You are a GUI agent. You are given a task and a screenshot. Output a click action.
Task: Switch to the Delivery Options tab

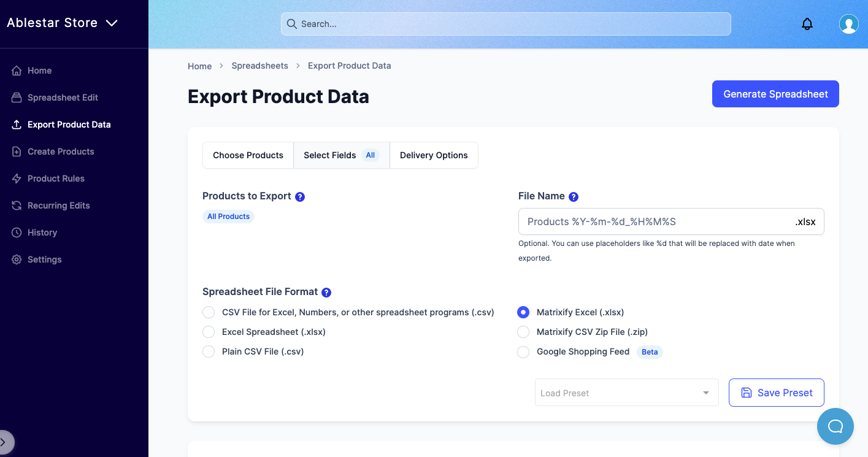(434, 155)
